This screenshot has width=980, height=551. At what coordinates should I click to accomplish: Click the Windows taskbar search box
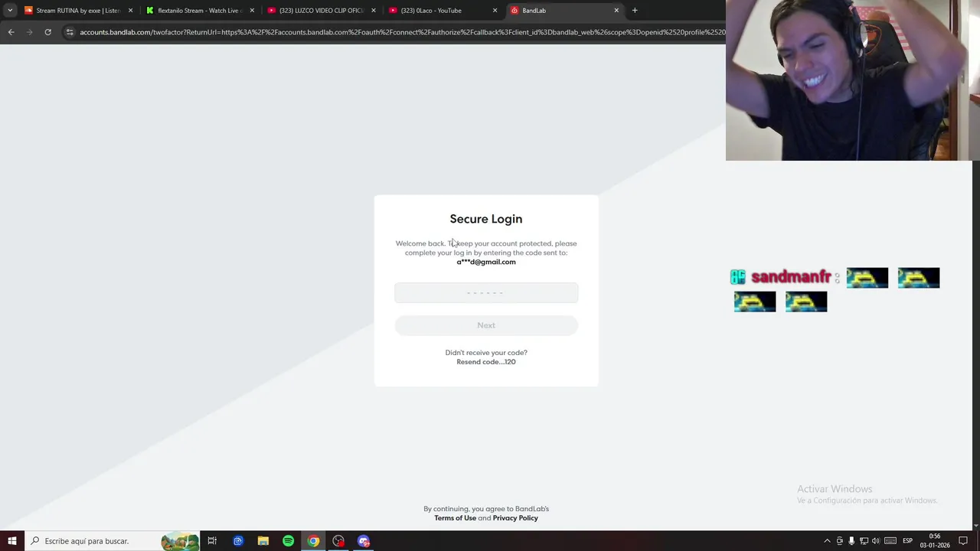click(x=112, y=541)
